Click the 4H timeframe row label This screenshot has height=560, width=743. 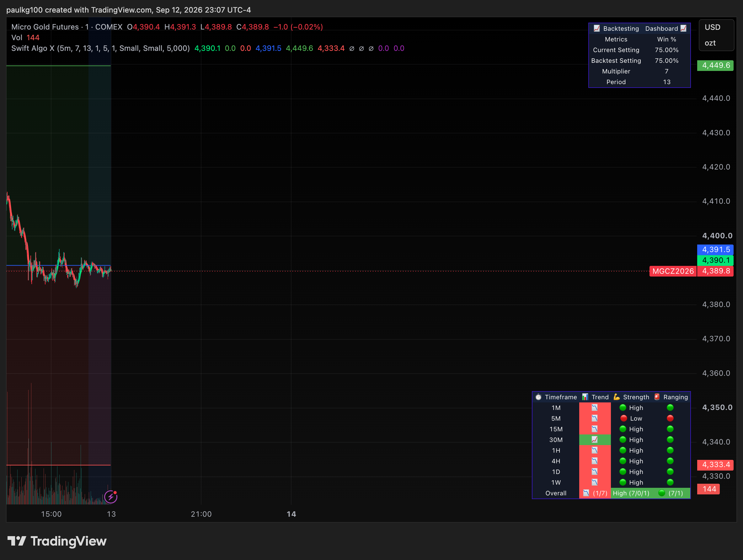(556, 461)
